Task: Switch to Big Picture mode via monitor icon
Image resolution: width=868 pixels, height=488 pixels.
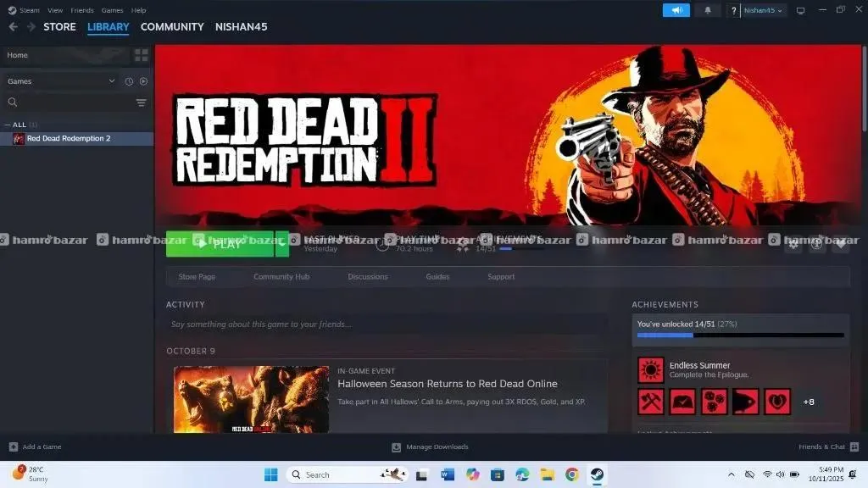Action: pyautogui.click(x=800, y=11)
